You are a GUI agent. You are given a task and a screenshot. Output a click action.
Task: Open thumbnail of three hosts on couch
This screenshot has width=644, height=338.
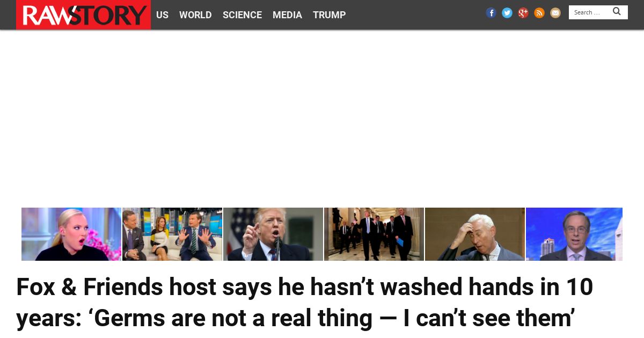tap(172, 234)
